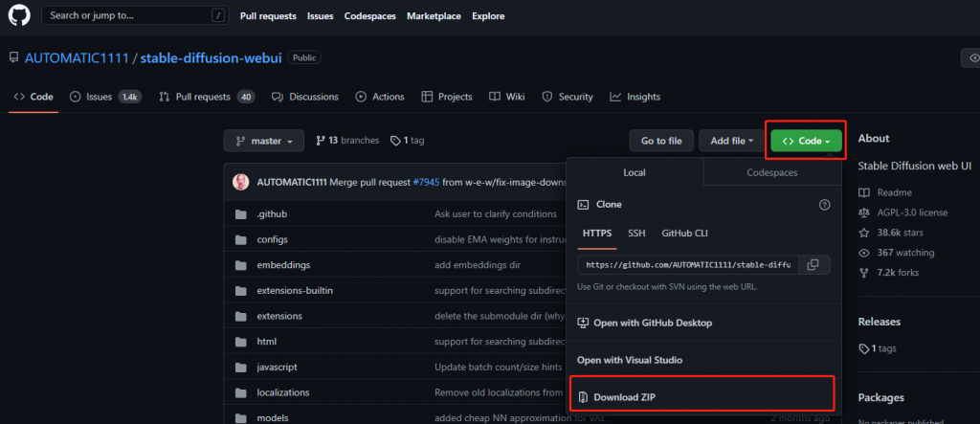
Task: Open the javascript folder
Action: 277,368
